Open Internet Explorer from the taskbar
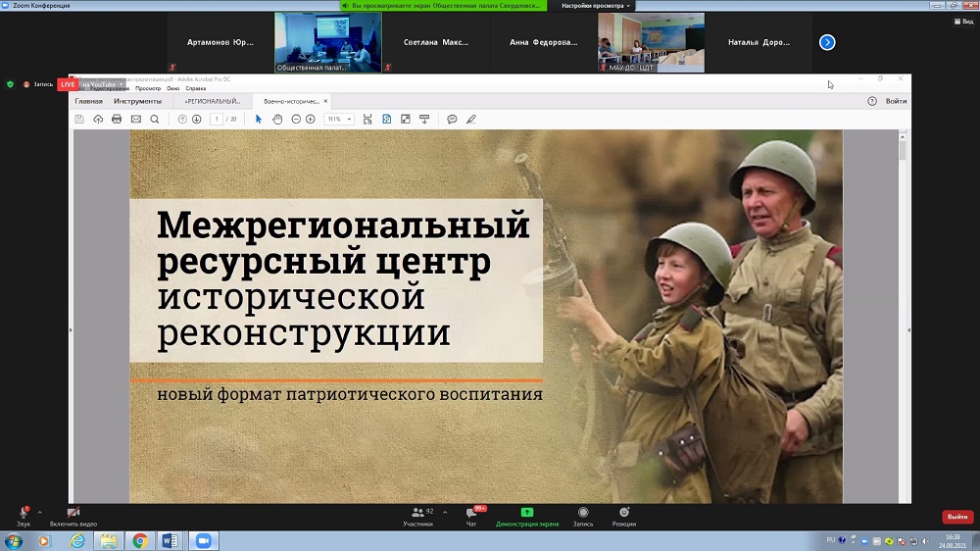Screen dimensions: 980x551 tap(77, 540)
